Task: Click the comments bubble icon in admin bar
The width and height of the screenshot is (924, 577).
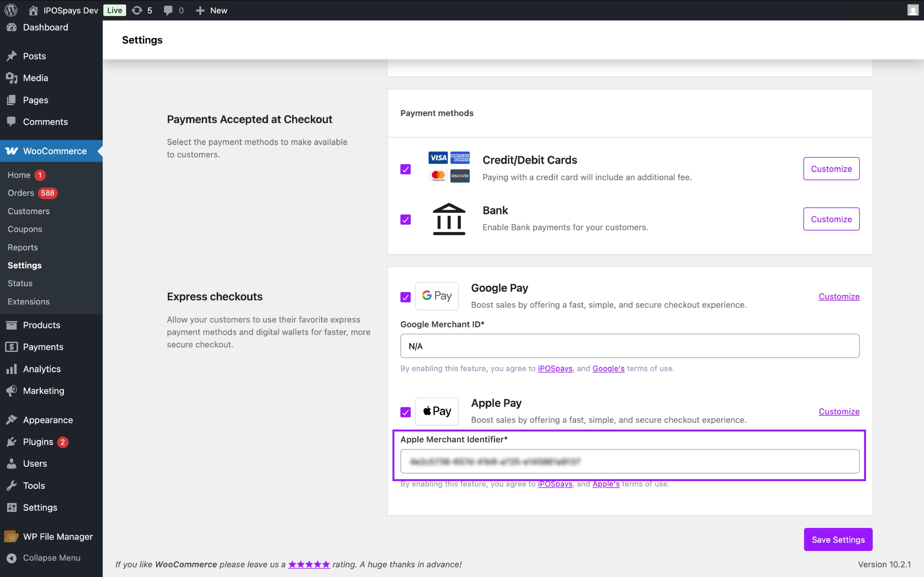Action: tap(168, 10)
